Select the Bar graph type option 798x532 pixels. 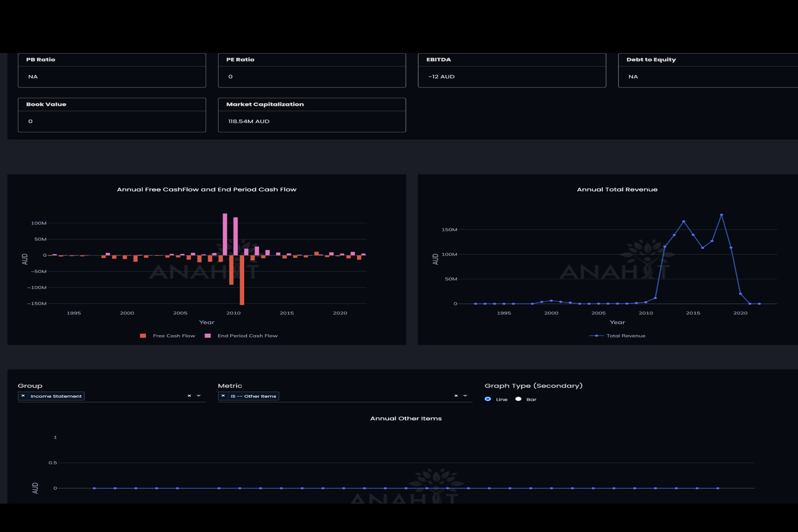tap(518, 399)
